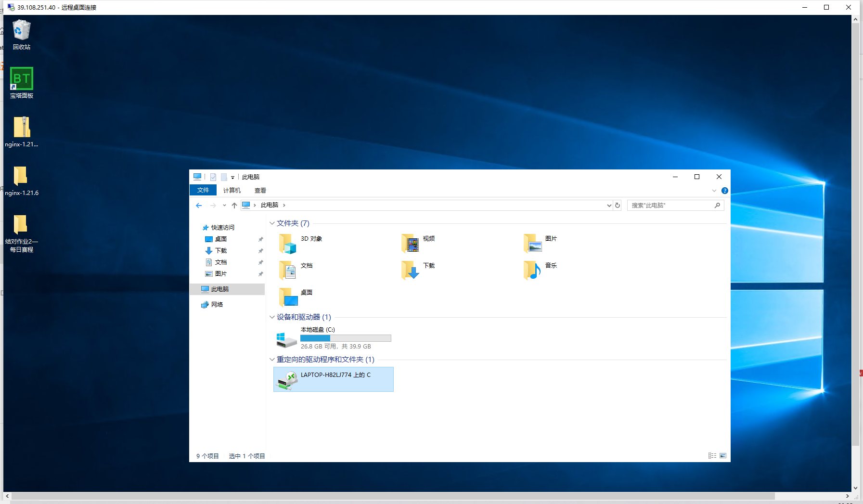Viewport: 863px width, 504px height.
Task: Click the forward navigation arrow in Explorer
Action: tap(213, 206)
